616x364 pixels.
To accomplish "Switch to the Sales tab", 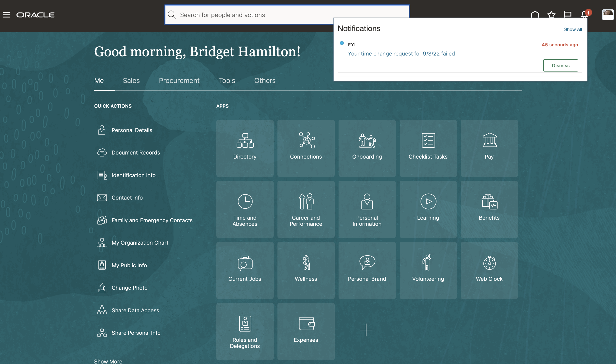I will [x=131, y=80].
